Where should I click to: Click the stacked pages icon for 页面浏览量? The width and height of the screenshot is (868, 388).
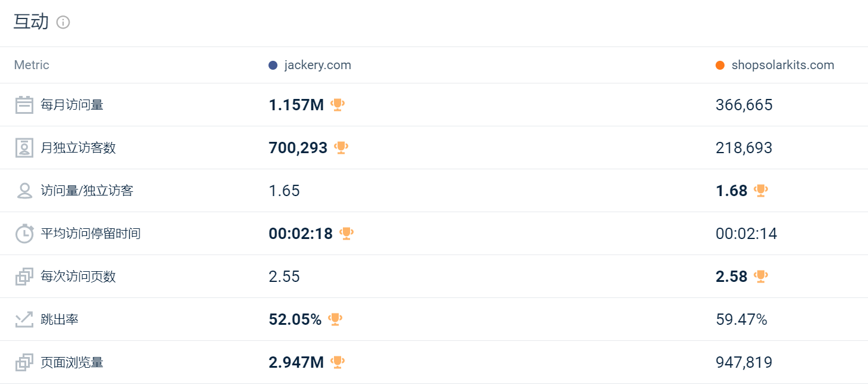coord(24,362)
